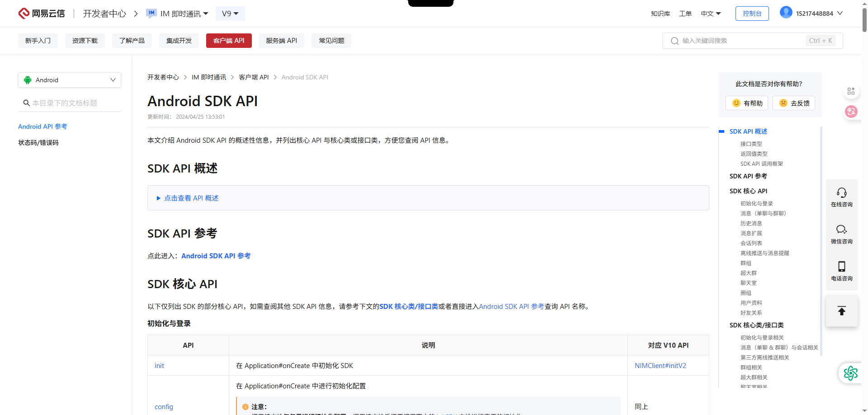Click the IM product icon in header

[x=151, y=13]
